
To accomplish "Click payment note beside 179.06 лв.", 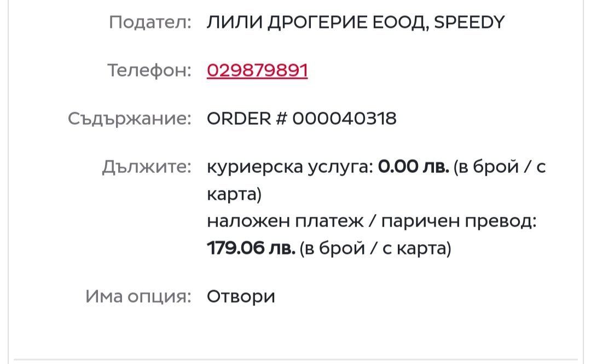I will click(376, 249).
